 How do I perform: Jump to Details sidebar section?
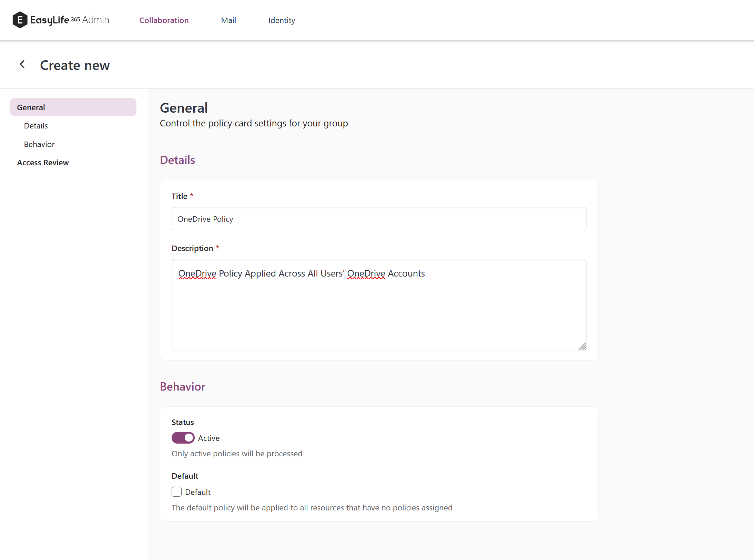pos(36,126)
